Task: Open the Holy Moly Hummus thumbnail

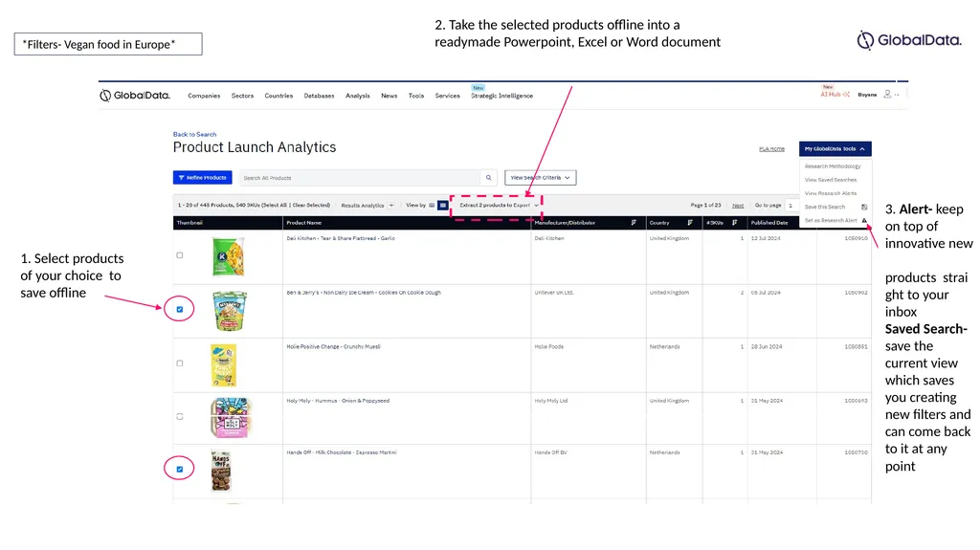Action: pos(231,417)
